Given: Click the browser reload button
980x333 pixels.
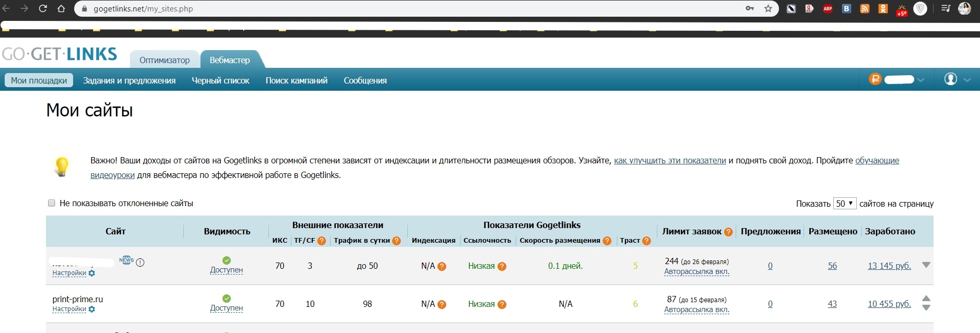Looking at the screenshot, I should (43, 8).
